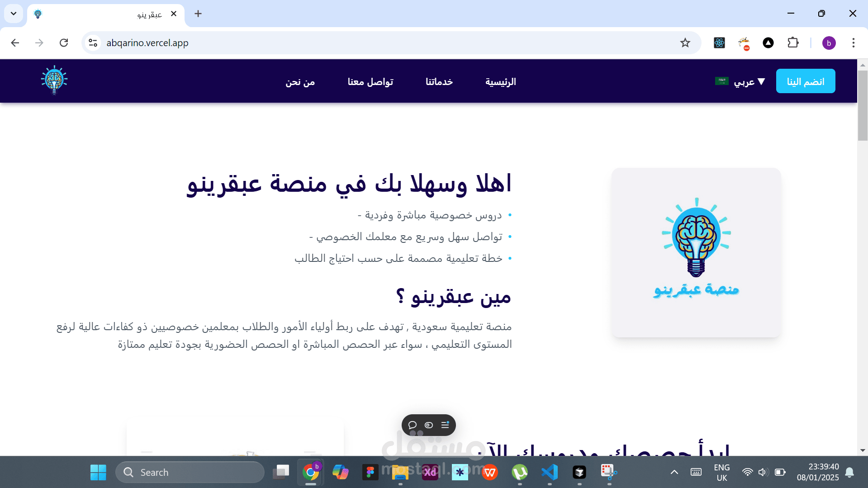Bookmark this page with the star icon

[685, 43]
